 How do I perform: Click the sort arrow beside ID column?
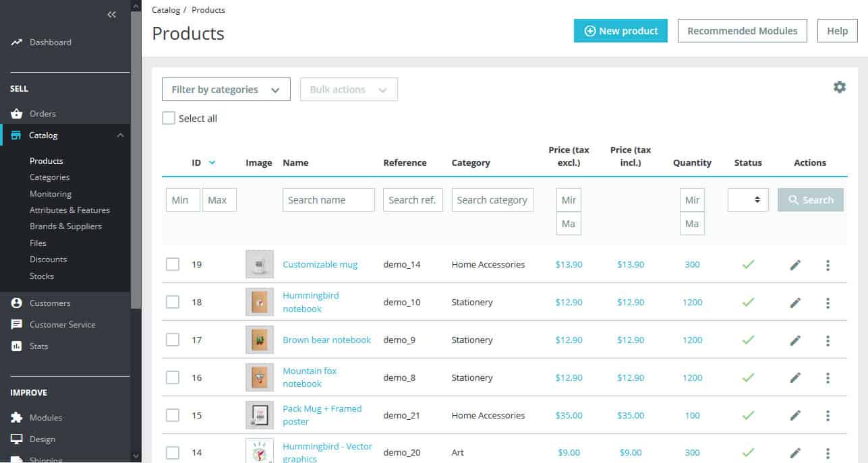click(212, 162)
